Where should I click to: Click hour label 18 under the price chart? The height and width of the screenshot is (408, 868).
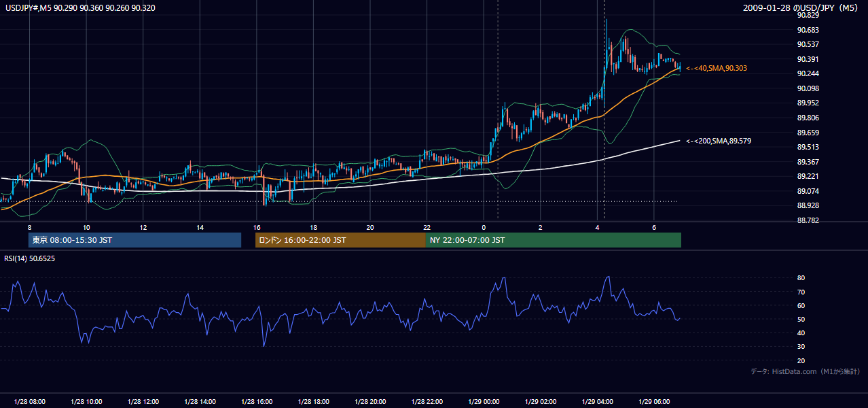point(313,227)
